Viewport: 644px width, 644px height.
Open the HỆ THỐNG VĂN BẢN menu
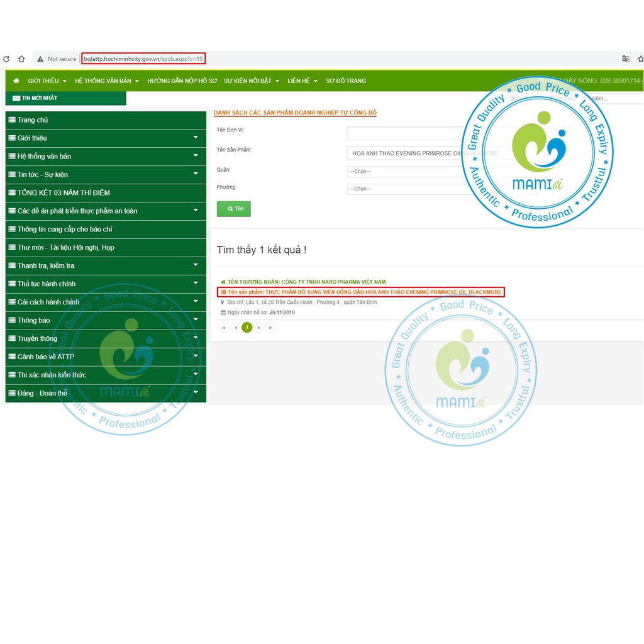point(107,80)
